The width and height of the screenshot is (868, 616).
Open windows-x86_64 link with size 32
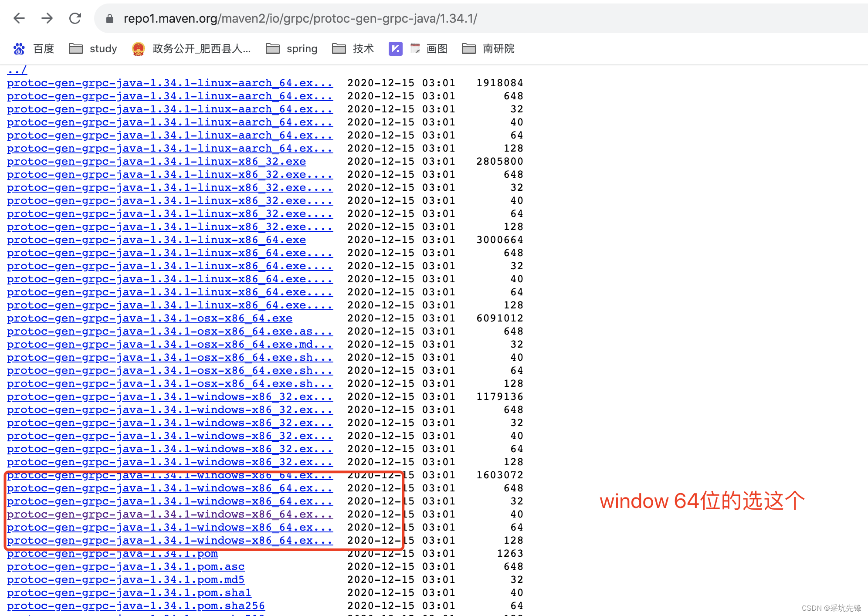pyautogui.click(x=170, y=501)
